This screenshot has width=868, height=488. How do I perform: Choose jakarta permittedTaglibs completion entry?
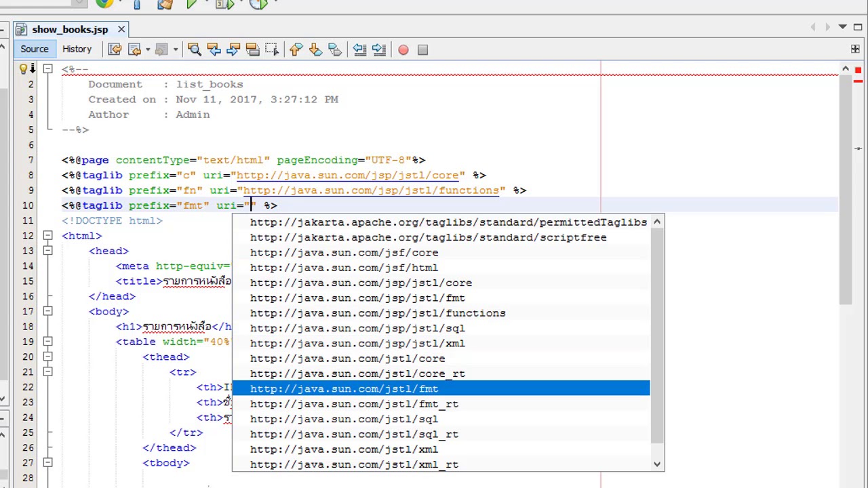pyautogui.click(x=441, y=222)
